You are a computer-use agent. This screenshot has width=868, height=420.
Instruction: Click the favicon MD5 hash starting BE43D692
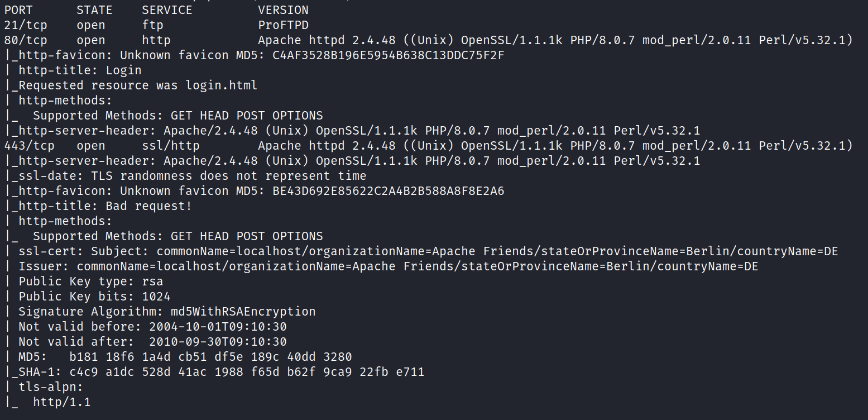coord(389,191)
